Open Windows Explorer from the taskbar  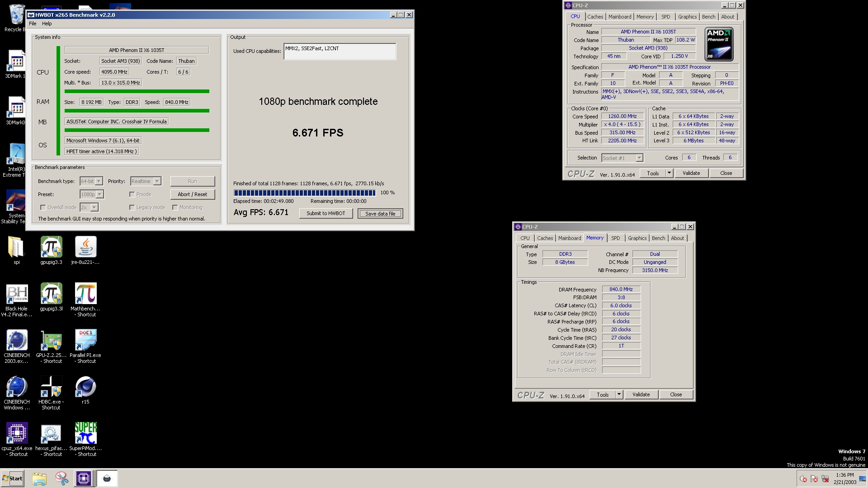[39, 479]
